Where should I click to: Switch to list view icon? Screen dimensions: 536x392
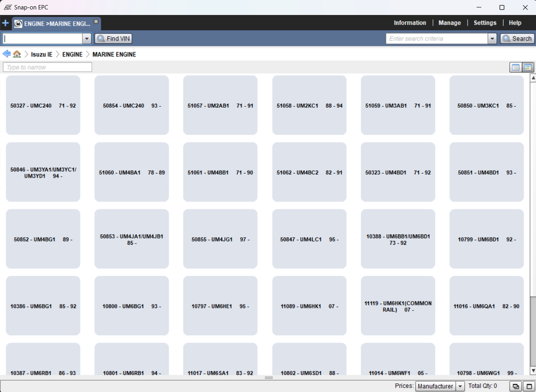pyautogui.click(x=516, y=68)
